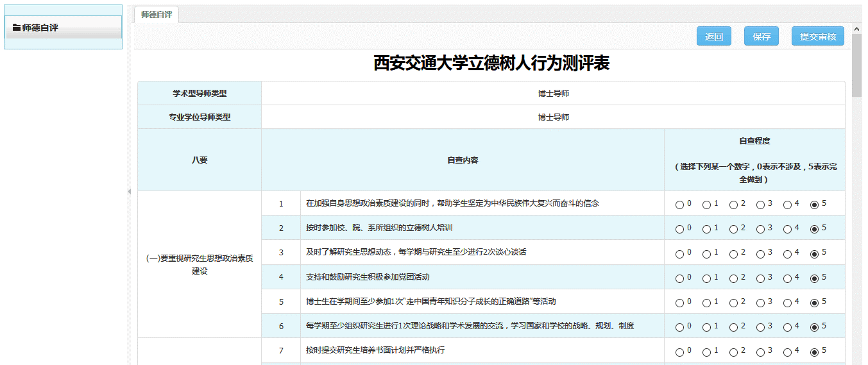Select score 0 for item 6 理论战略交流

click(x=679, y=328)
